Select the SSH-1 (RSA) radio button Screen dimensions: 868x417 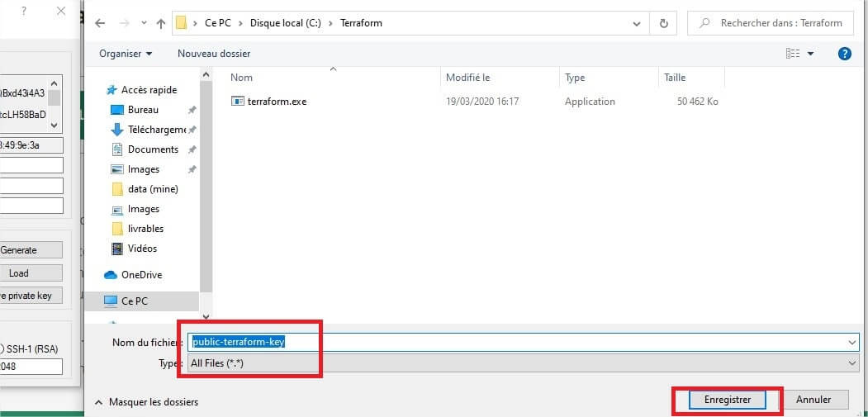tap(2, 348)
